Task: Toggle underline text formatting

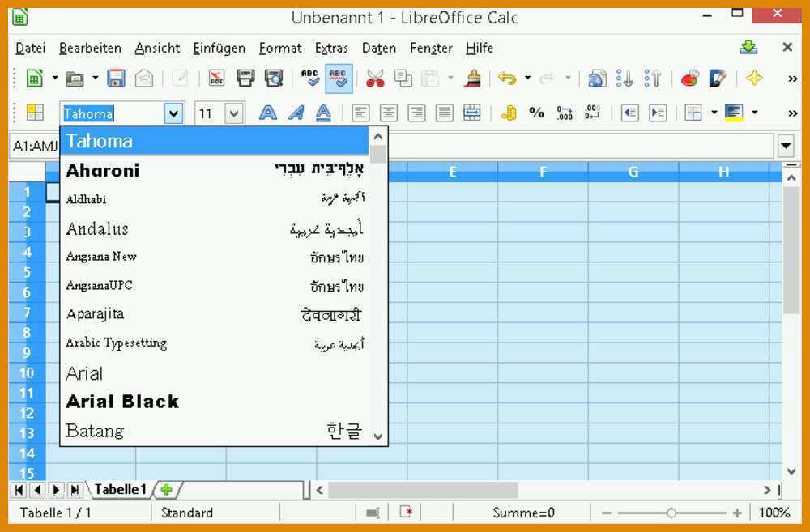Action: [323, 113]
